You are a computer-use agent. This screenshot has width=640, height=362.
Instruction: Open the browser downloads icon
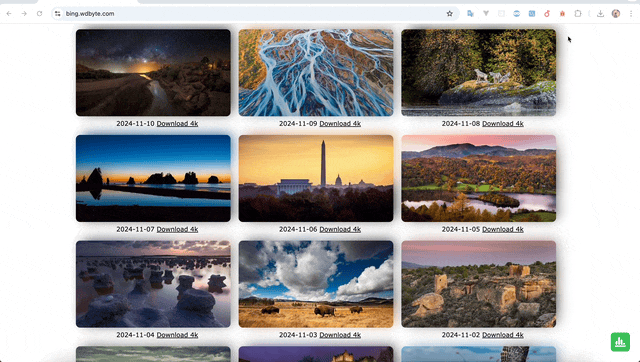[x=600, y=13]
